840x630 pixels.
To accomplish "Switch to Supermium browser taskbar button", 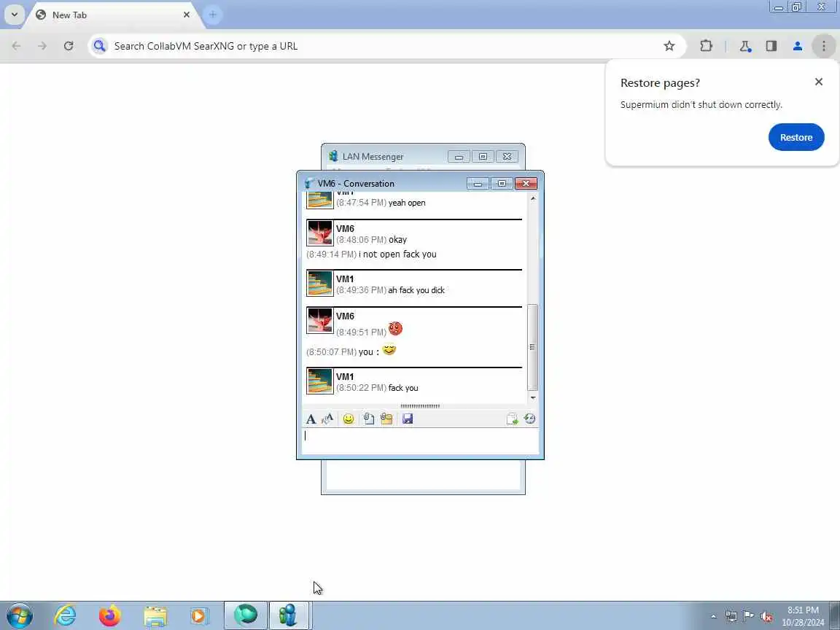I will tap(245, 615).
